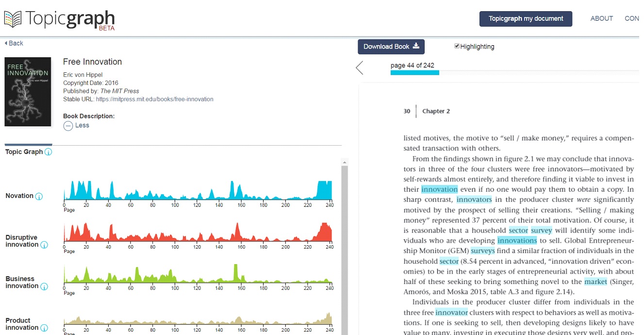Viewport: 644px width, 335px height.
Task: Click info icon next to Topic Graph heading
Action: point(49,152)
